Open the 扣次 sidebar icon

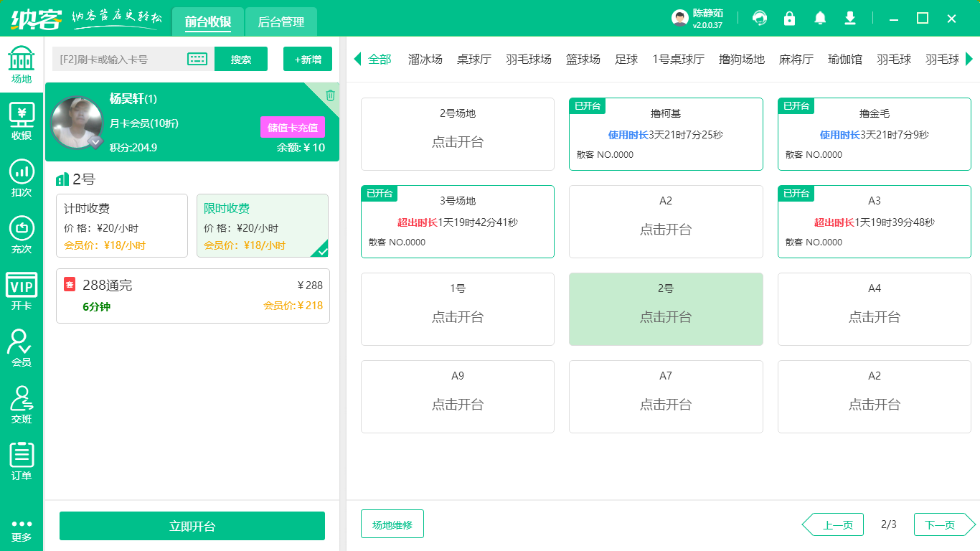click(x=22, y=178)
